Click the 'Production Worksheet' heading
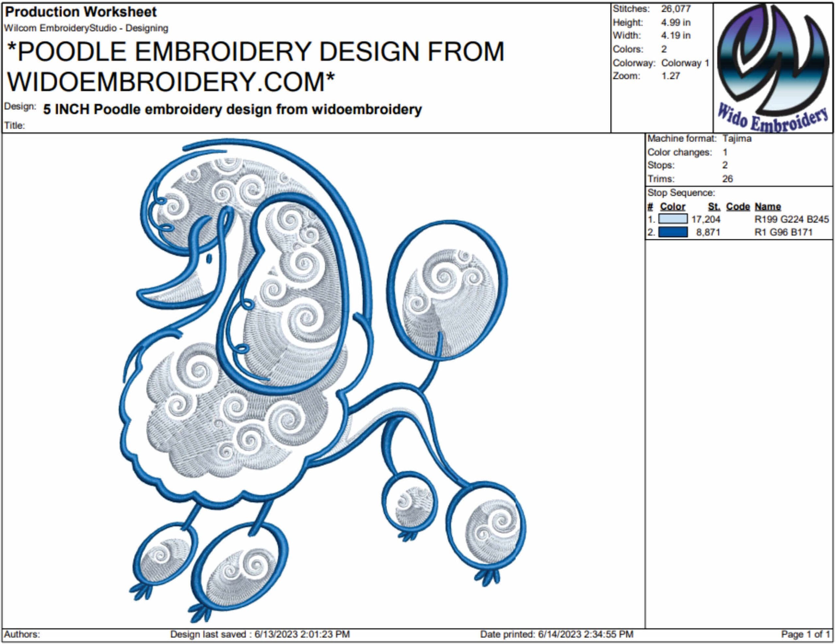 [x=81, y=12]
